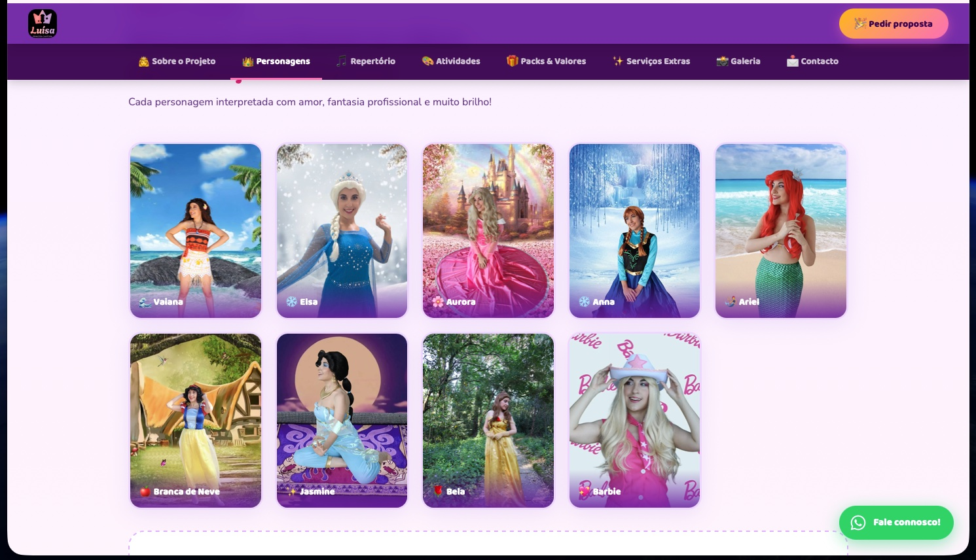Click the Luisa logo icon

coord(43,24)
